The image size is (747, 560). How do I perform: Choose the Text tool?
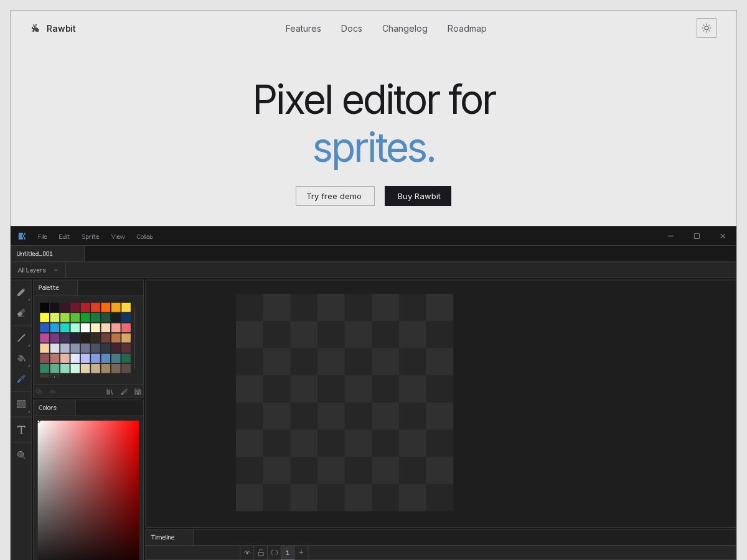pos(21,430)
